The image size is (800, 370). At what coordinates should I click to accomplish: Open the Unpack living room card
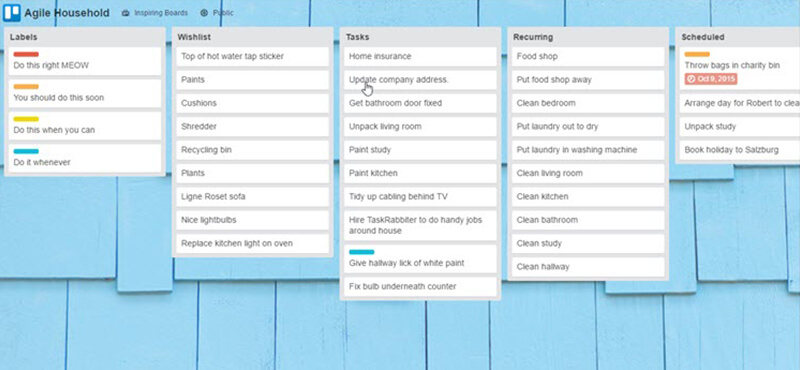pos(420,127)
